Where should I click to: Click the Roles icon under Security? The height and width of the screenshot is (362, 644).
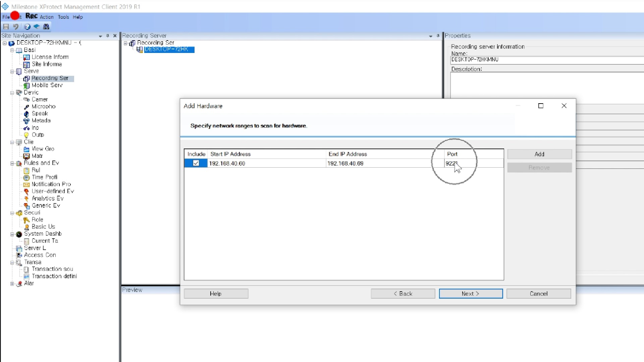coord(26,220)
